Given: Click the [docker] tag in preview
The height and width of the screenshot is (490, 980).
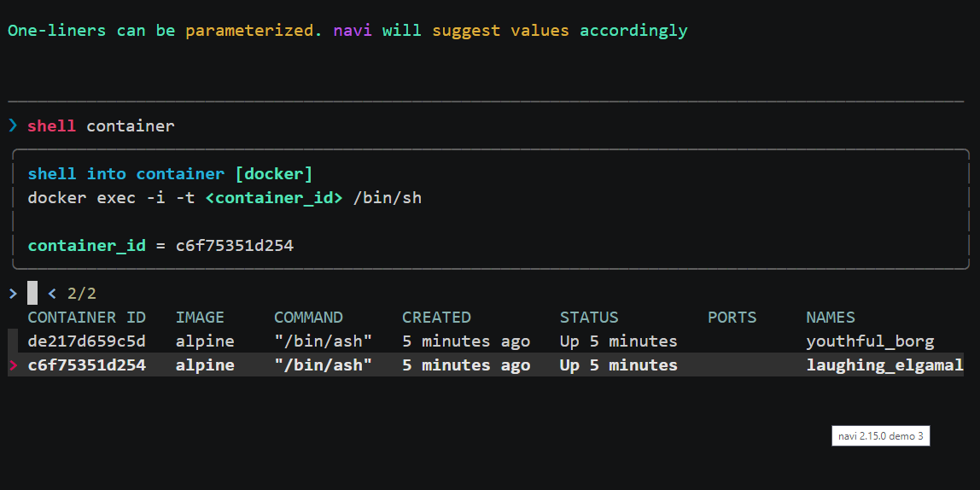Looking at the screenshot, I should pos(274,174).
